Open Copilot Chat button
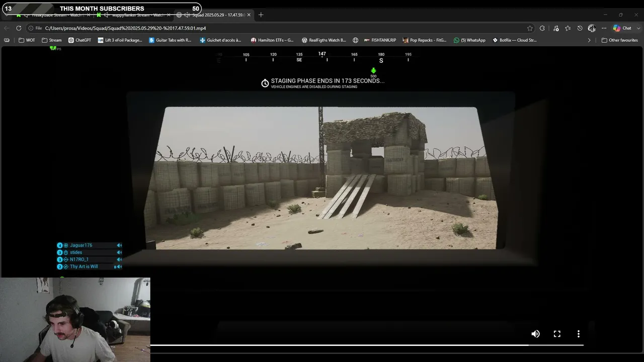This screenshot has width=644, height=362. click(x=622, y=28)
